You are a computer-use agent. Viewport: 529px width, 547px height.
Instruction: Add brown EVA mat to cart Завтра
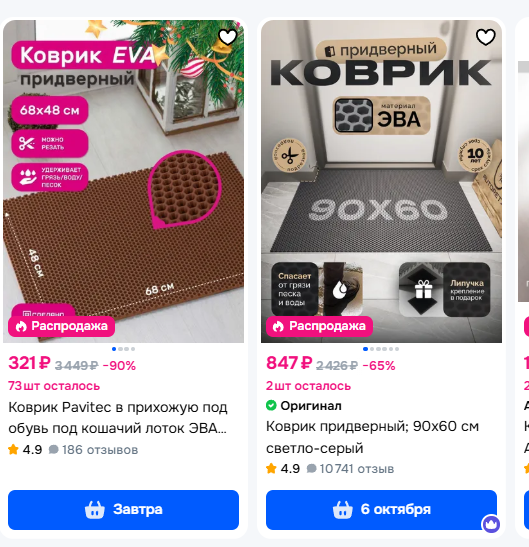pos(124,510)
